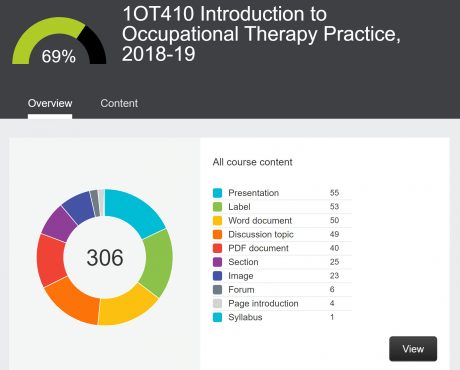Switch to the Content tab
Viewport: 460px width, 370px height.
click(x=119, y=103)
